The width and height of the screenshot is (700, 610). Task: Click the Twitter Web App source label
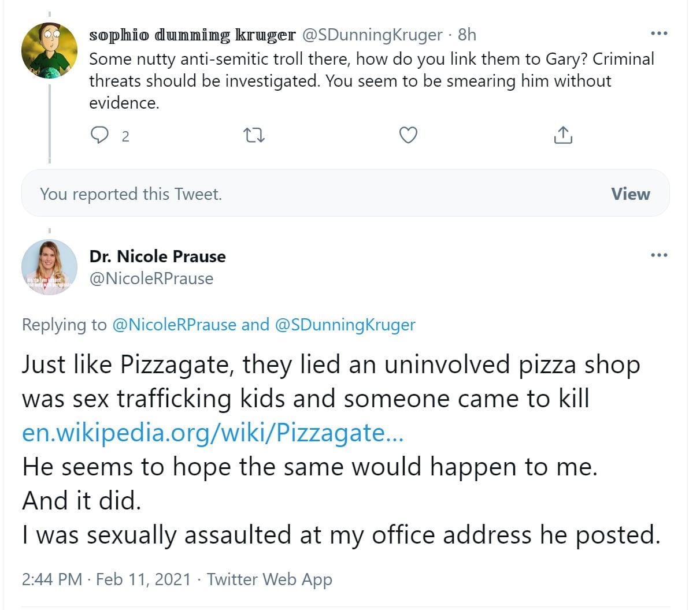pyautogui.click(x=269, y=579)
